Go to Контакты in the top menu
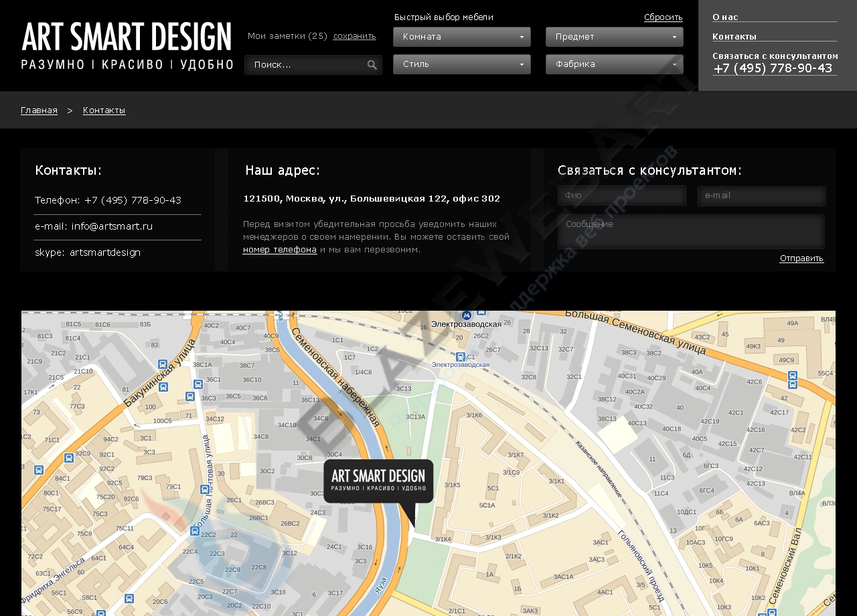Viewport: 857px width, 616px height. click(734, 36)
